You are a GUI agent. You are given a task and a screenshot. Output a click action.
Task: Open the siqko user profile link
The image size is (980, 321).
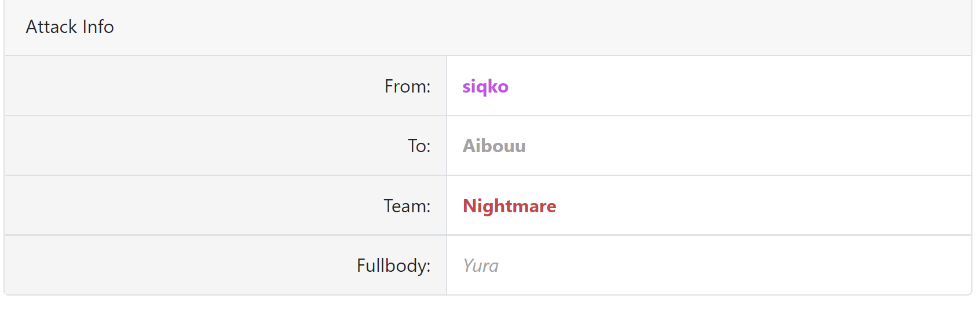coord(485,86)
